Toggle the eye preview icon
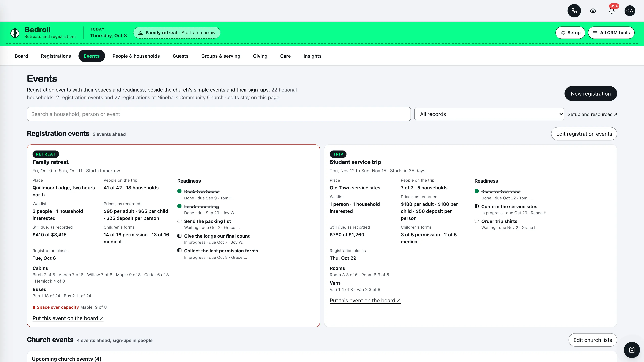Viewport: 644px width, 362px height. 593,11
